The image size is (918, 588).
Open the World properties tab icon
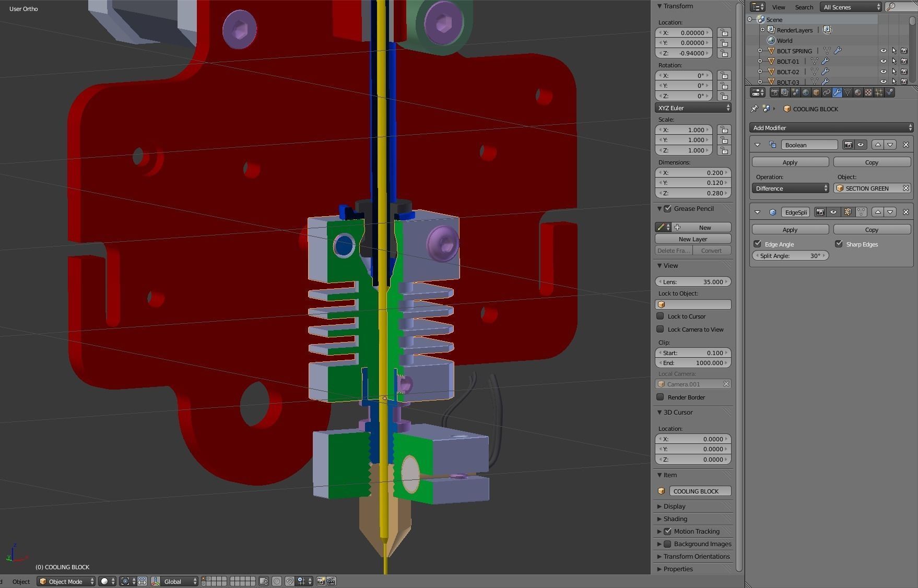[806, 92]
